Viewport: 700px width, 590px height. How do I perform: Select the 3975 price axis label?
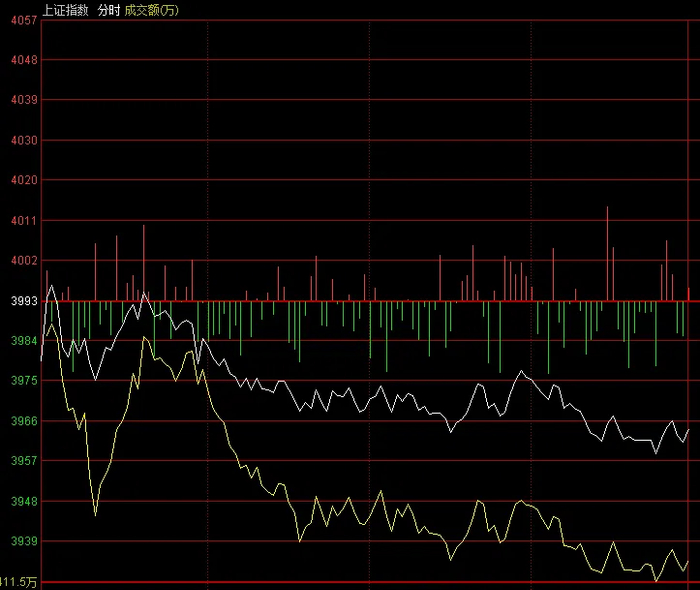(x=24, y=380)
